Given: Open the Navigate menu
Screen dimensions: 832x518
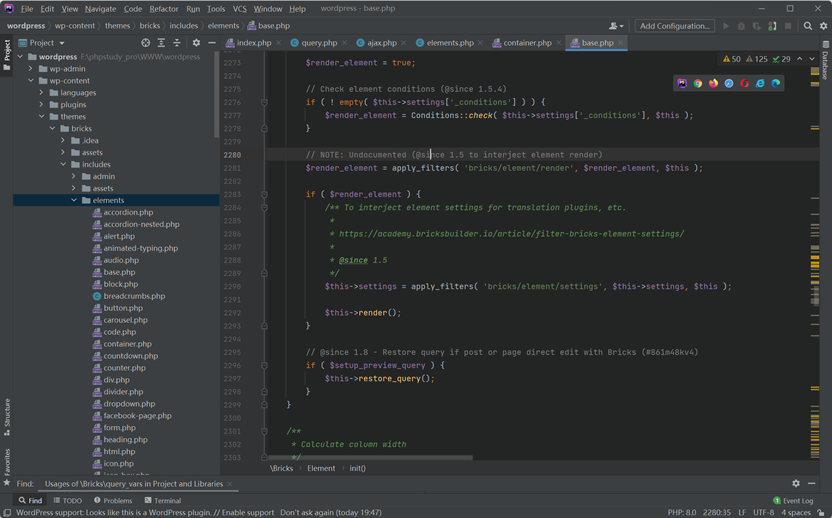Looking at the screenshot, I should pyautogui.click(x=100, y=8).
